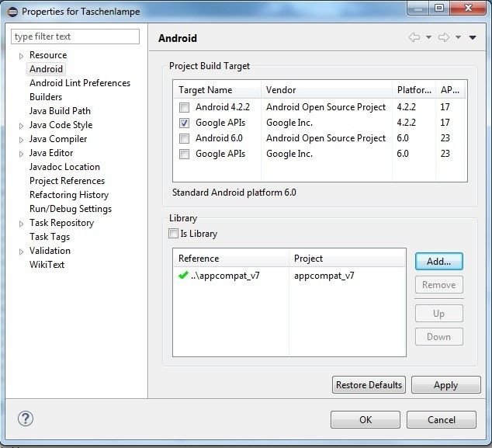Image resolution: width=492 pixels, height=448 pixels.
Task: Select the Resource tree label
Action: 48,55
